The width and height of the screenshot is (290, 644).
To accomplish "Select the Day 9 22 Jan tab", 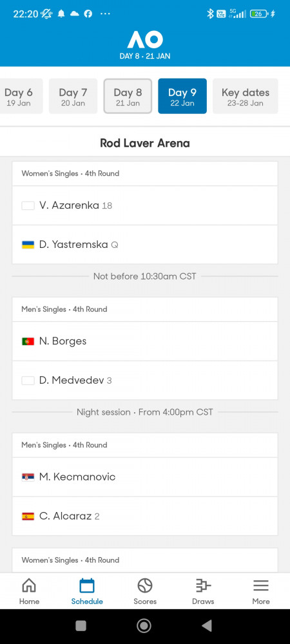I will (182, 96).
